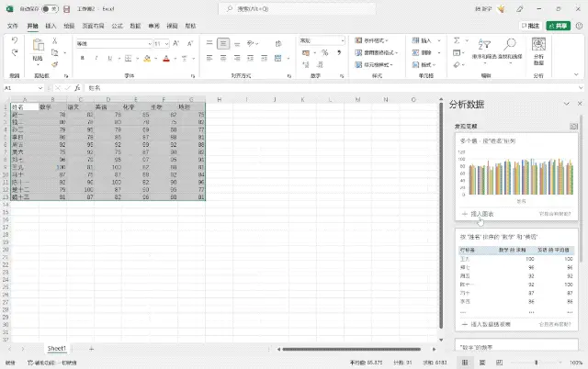Click the Cut scissors icon

point(55,40)
